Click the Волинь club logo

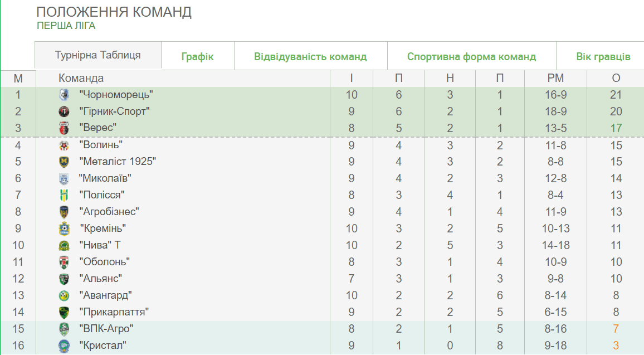tap(64, 145)
